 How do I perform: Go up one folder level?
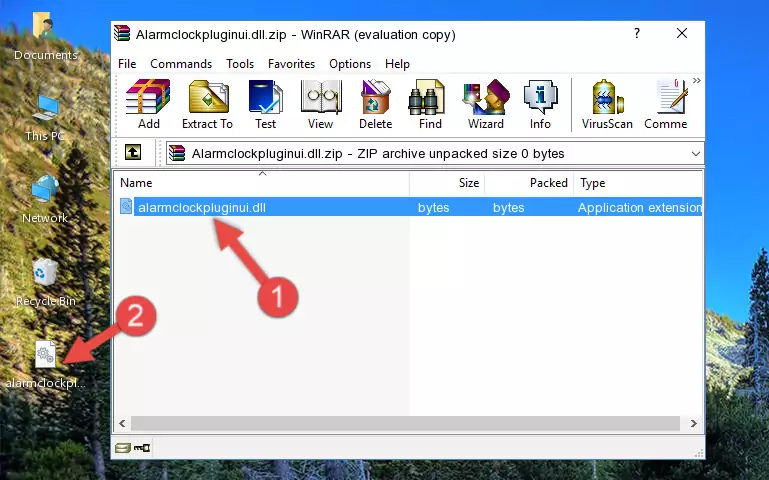point(133,152)
